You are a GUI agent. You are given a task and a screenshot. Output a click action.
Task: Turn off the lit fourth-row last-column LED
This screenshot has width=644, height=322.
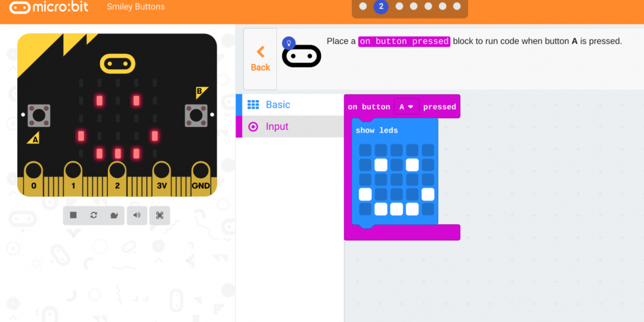pos(428,194)
